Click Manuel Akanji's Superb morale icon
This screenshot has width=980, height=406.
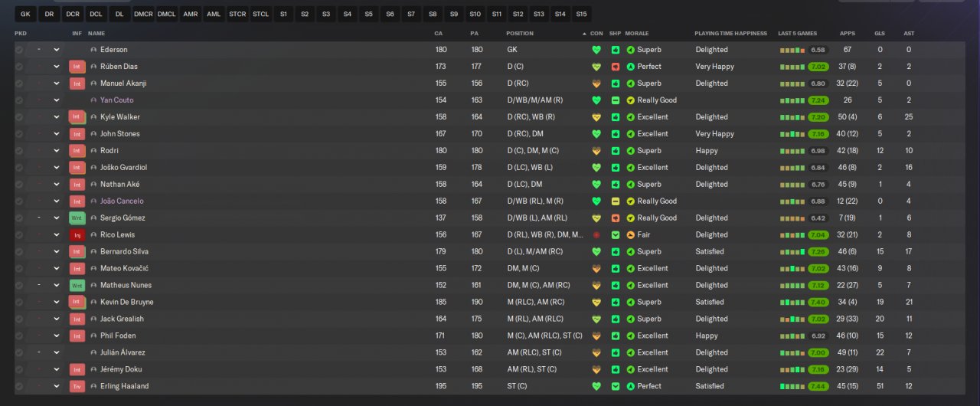click(x=630, y=83)
